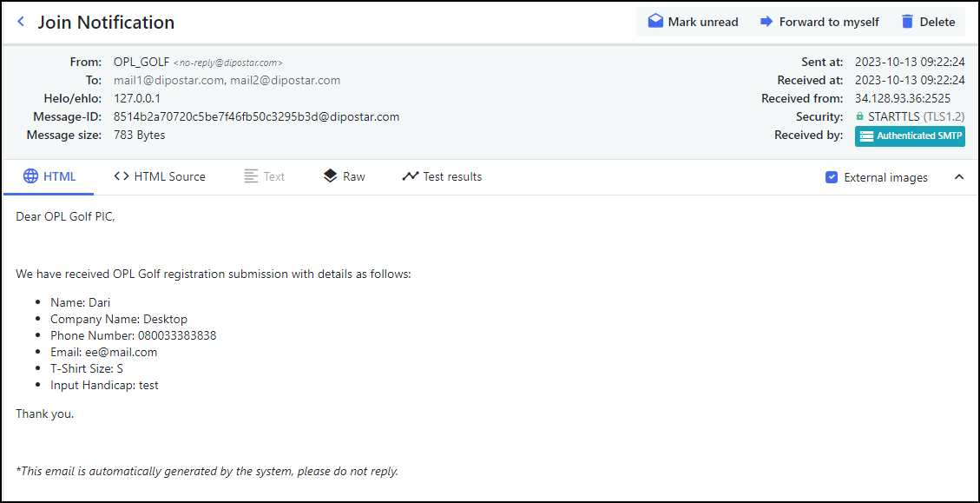The width and height of the screenshot is (980, 503).
Task: Click the Test results chart icon
Action: 410,176
